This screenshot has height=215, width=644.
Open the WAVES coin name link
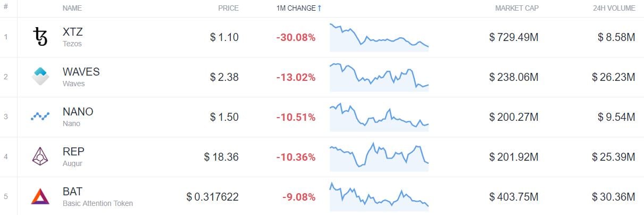(81, 72)
